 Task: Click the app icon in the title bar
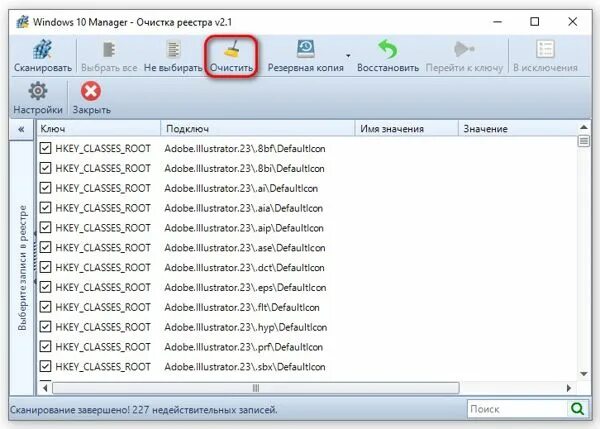pyautogui.click(x=23, y=22)
